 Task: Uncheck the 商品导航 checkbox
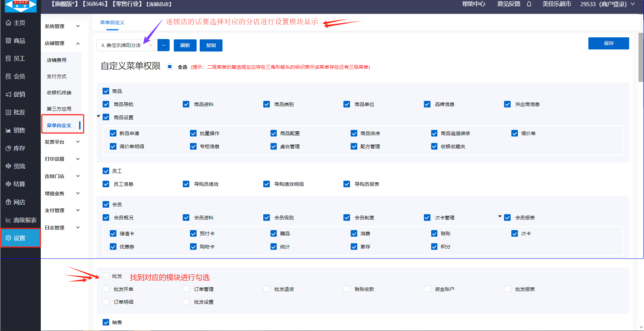coord(106,104)
